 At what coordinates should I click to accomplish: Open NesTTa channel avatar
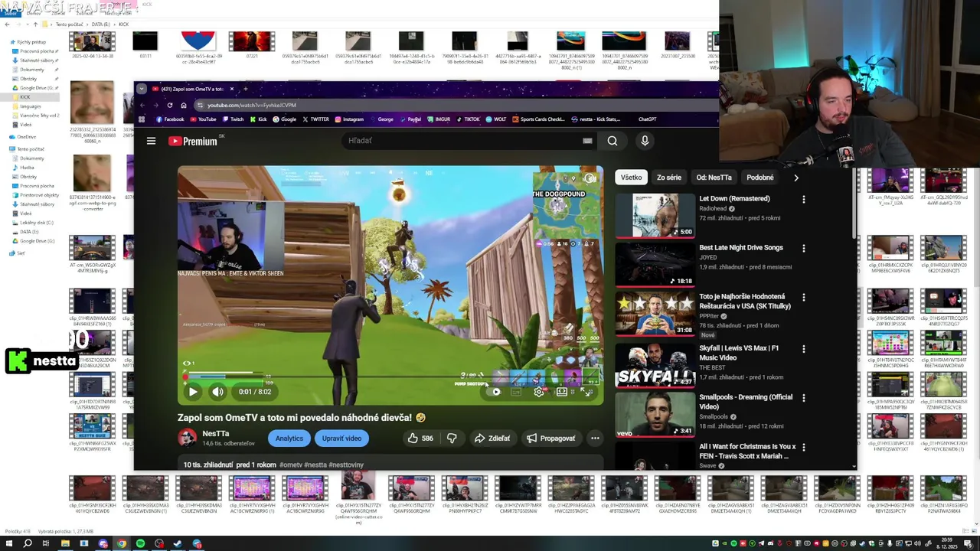(187, 438)
